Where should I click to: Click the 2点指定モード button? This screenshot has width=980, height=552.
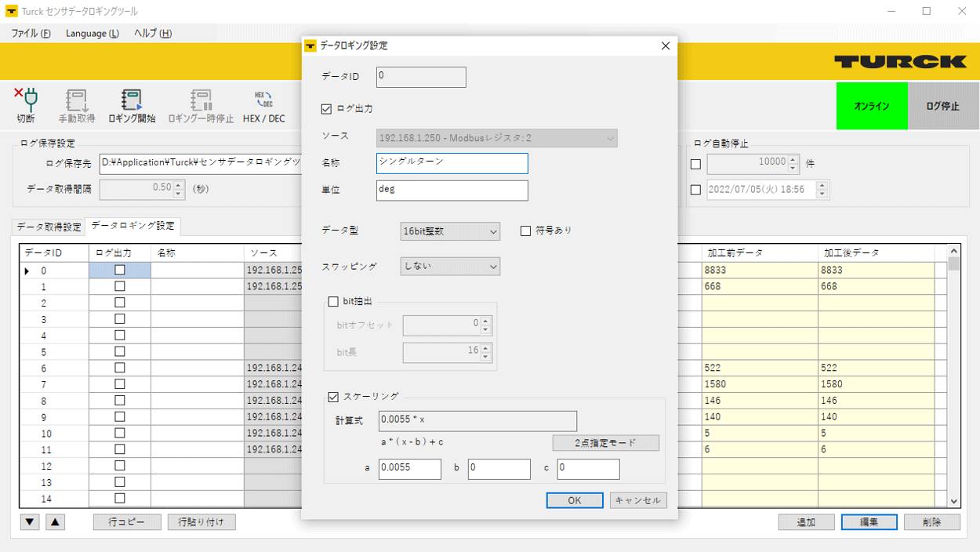606,443
